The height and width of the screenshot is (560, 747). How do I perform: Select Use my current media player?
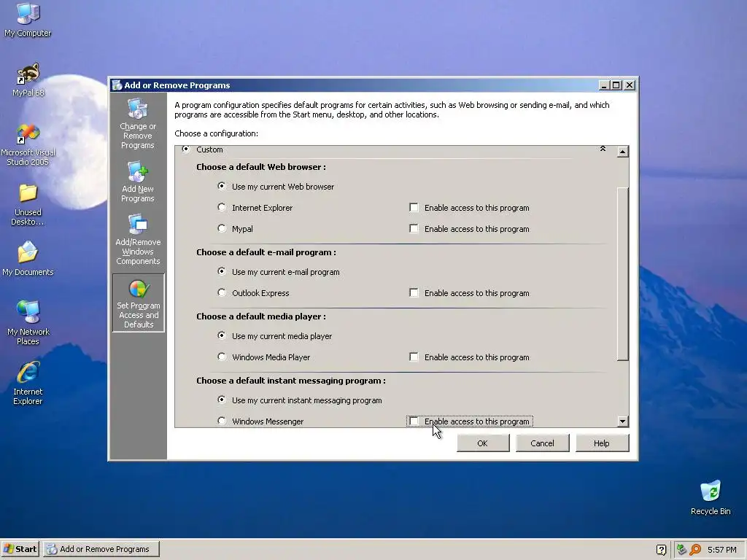[222, 335]
